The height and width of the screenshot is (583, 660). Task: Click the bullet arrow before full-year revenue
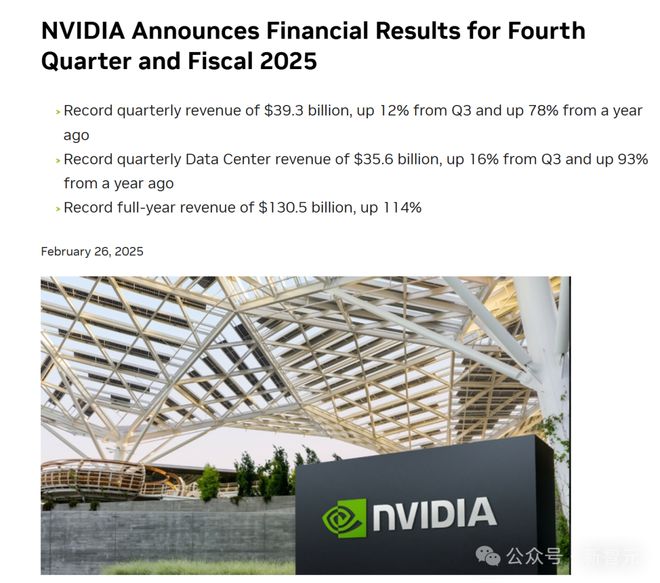pos(57,208)
